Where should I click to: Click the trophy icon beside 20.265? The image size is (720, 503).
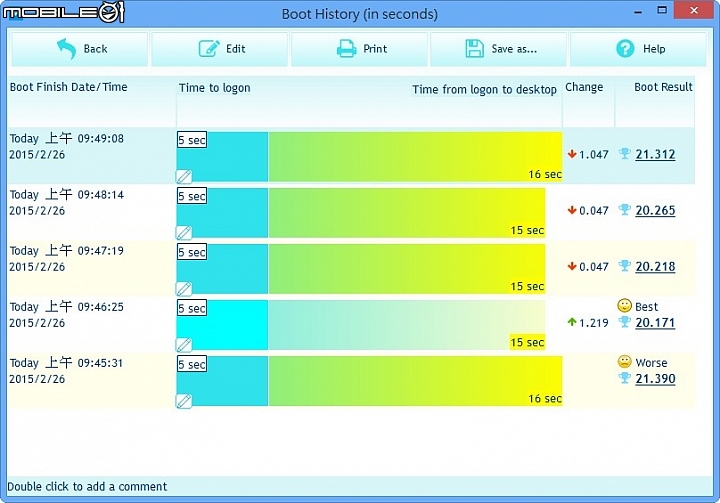click(x=624, y=209)
